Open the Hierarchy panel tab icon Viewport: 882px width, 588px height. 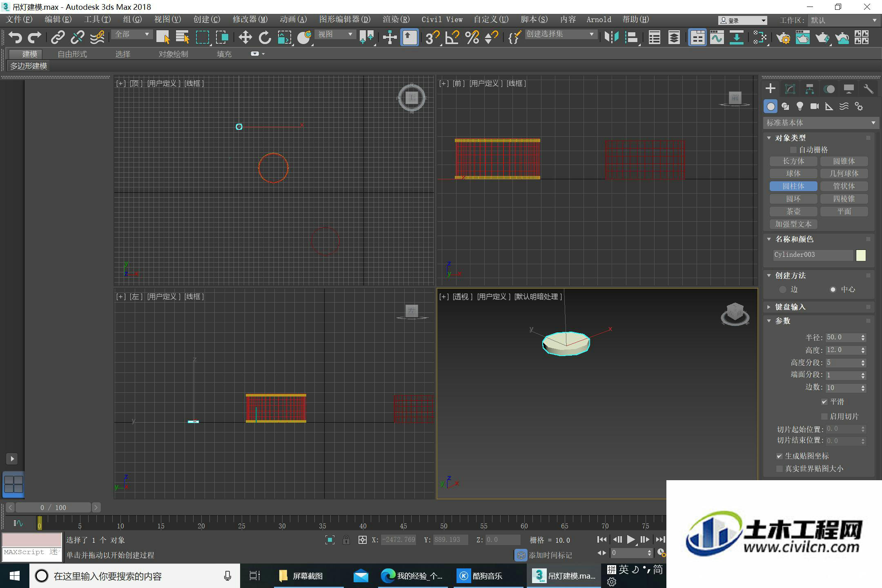pos(810,89)
